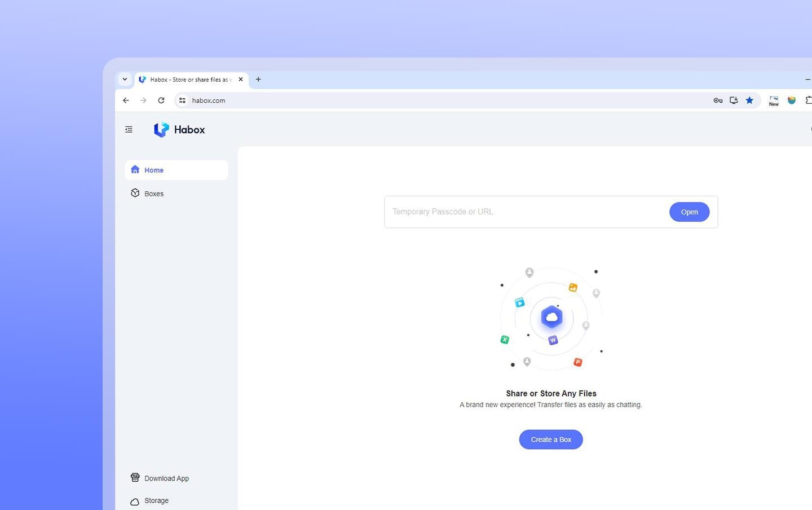The height and width of the screenshot is (510, 812).
Task: Open a new browser tab
Action: click(x=258, y=80)
